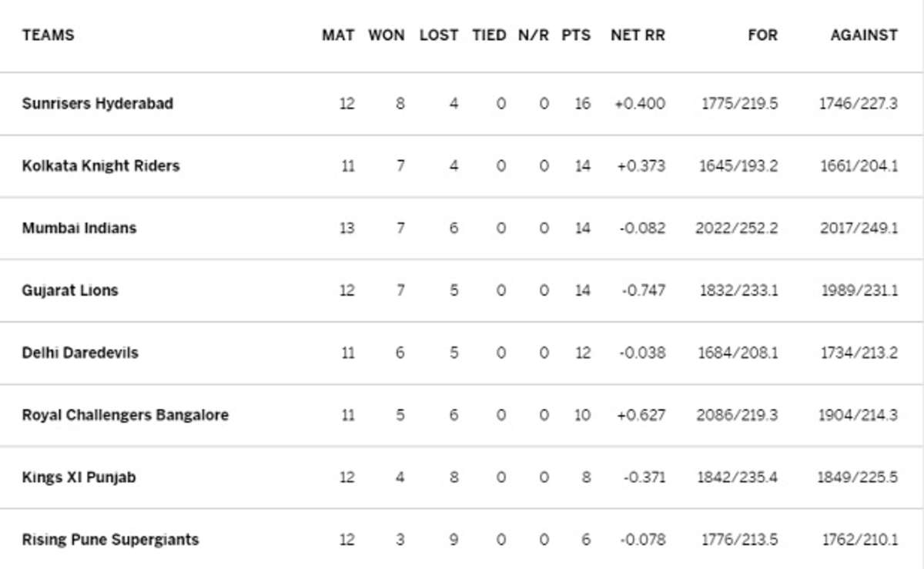Click the NET RR column header

pyautogui.click(x=638, y=35)
